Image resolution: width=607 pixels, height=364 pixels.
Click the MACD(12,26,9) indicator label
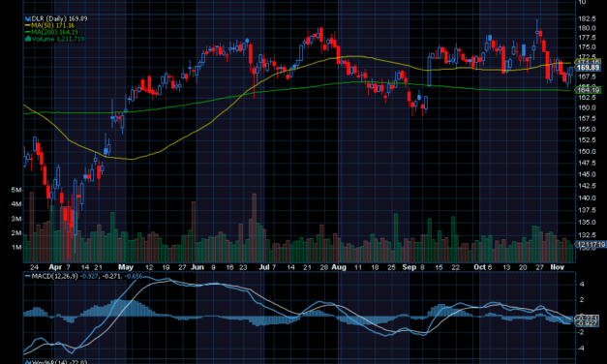click(54, 276)
